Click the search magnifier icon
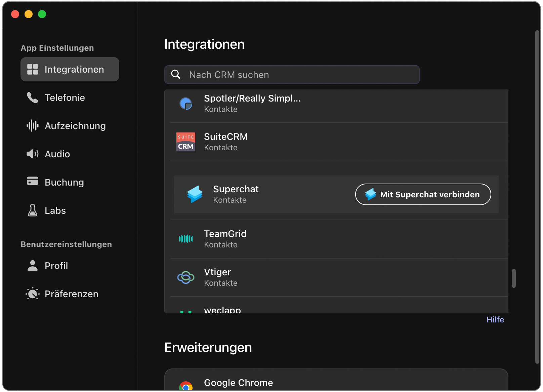Screen dimensions: 543x392 176,74
